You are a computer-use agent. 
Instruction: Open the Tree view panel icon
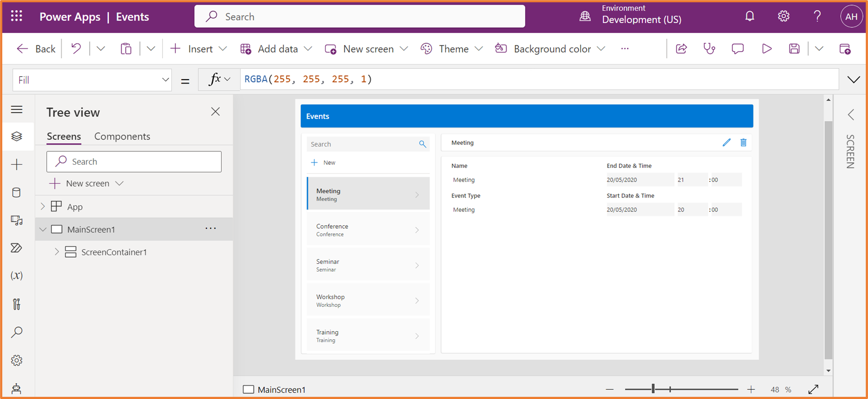pos(17,136)
